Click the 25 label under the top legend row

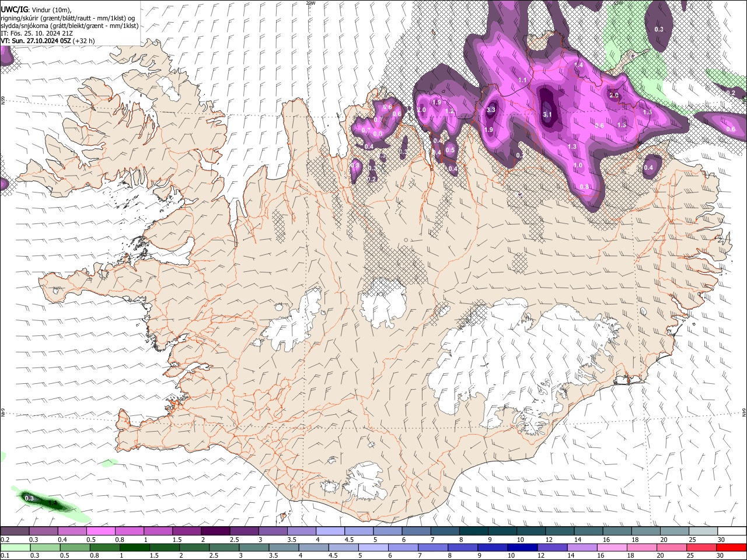pos(692,540)
